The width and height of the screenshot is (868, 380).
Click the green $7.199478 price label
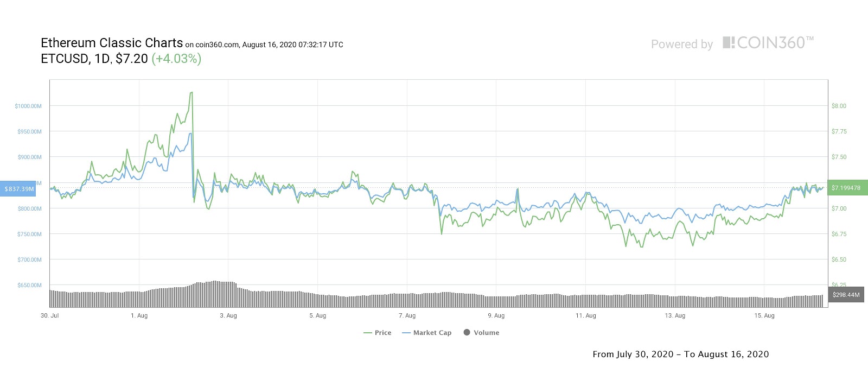click(x=847, y=188)
